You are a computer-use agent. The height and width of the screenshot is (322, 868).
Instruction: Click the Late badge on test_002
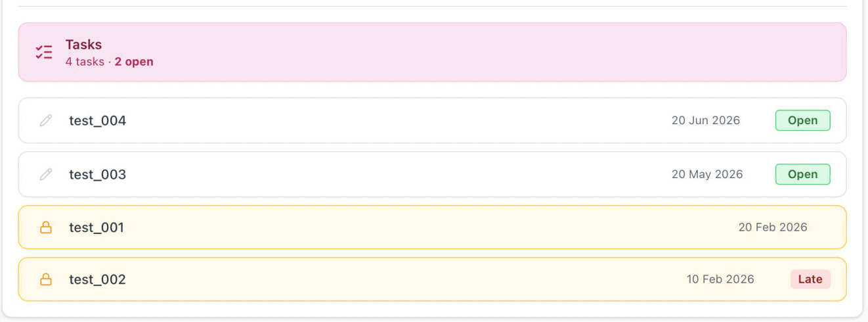click(810, 279)
